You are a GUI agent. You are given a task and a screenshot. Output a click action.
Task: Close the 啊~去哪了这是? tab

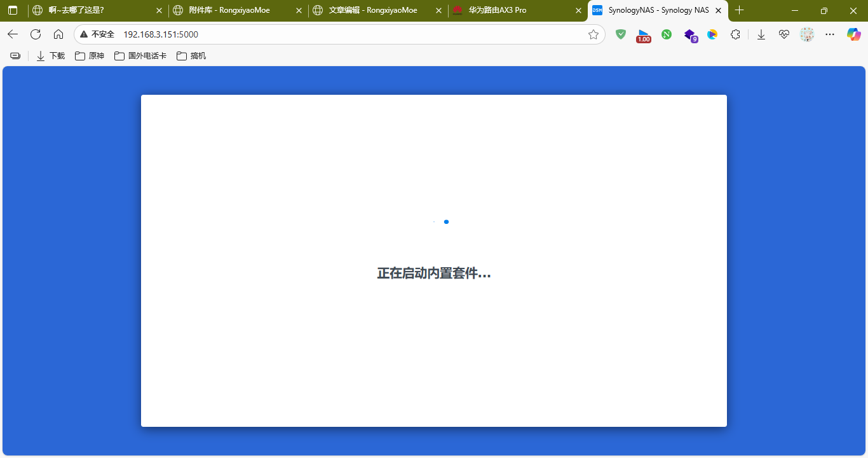159,10
